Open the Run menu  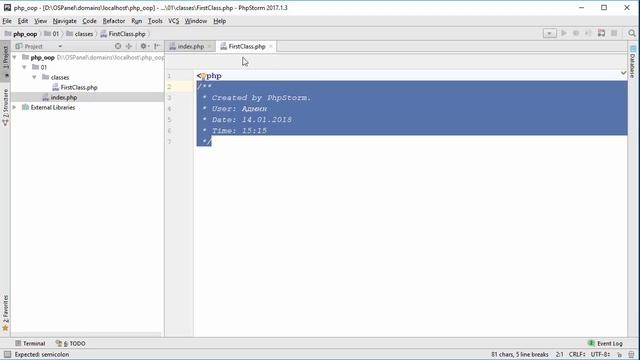click(137, 21)
